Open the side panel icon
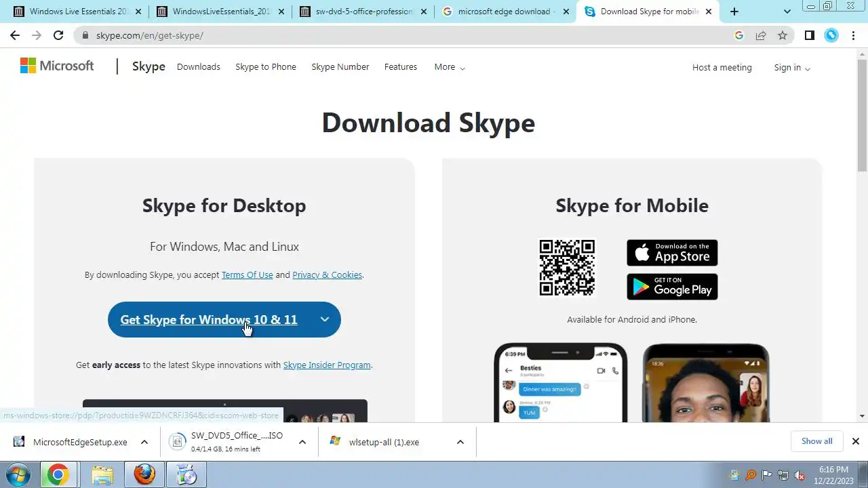This screenshot has width=868, height=488. (x=810, y=35)
